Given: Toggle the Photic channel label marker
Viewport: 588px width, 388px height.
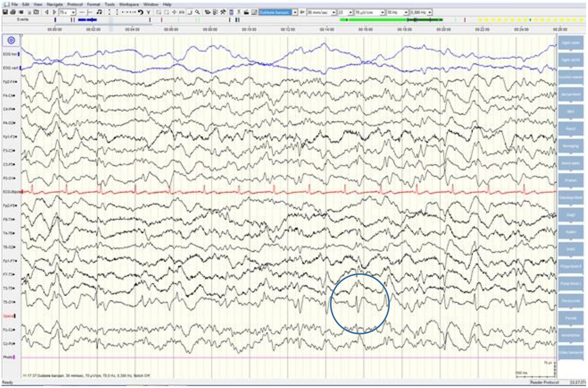Looking at the screenshot, I should click(14, 357).
